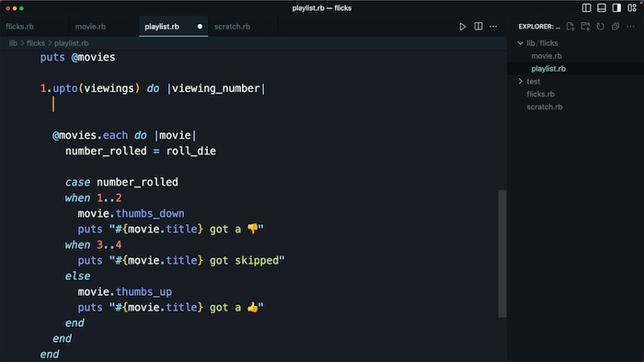Click 'viewing_number' block parameter

click(216, 88)
